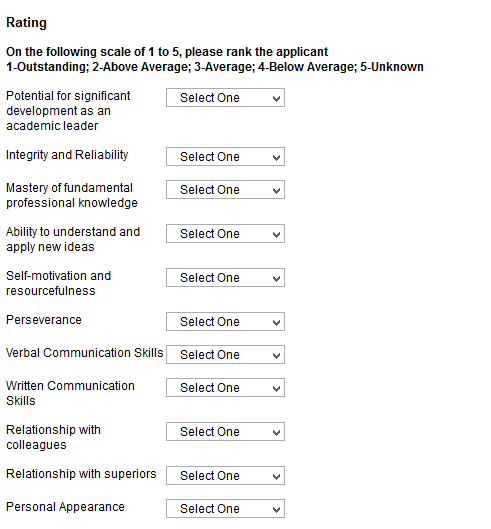Viewport: 491px width, 529px height.
Task: Click the rating scale legend text line
Action: (215, 67)
